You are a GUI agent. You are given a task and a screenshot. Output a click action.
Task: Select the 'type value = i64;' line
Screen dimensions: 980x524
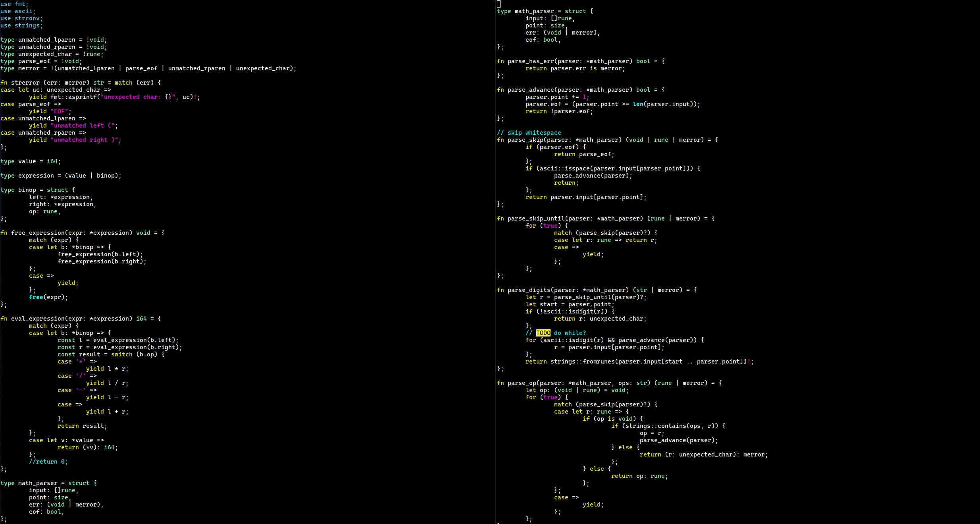[31, 161]
